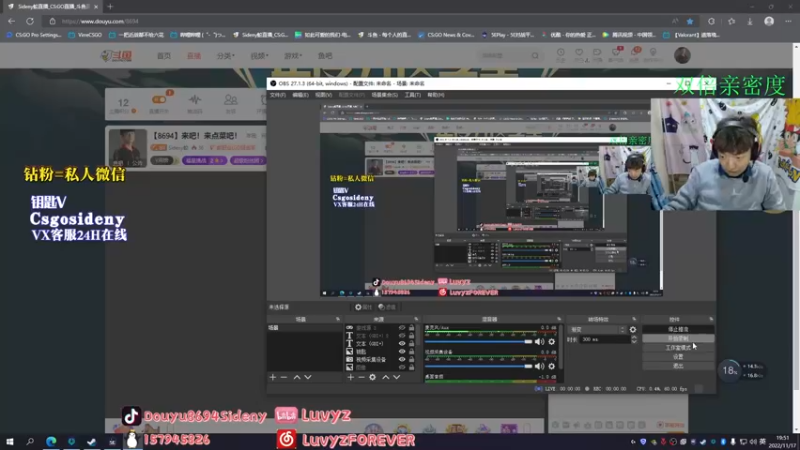Toggle visibility of the second text source
Image resolution: width=800 pixels, height=450 pixels.
coord(402,336)
